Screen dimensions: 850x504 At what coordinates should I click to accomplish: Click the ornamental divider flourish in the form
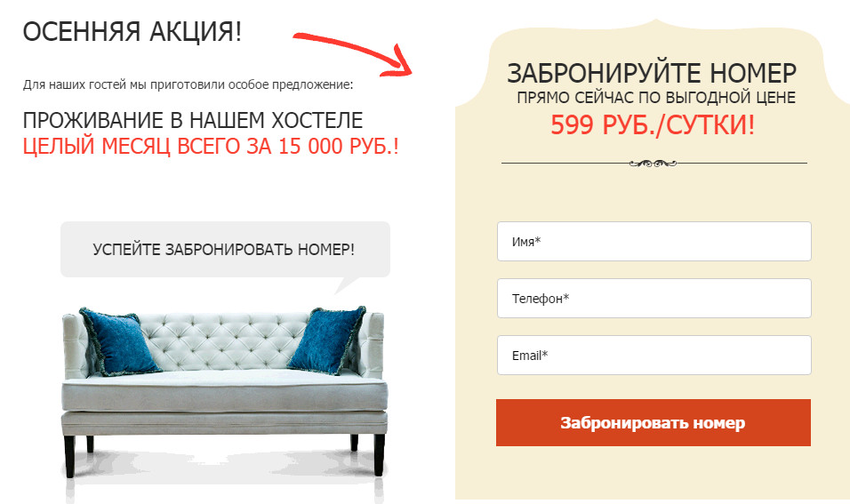coord(653,164)
